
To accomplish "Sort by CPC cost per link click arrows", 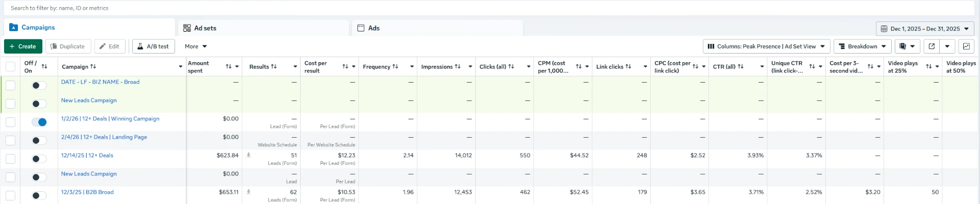I will 695,66.
